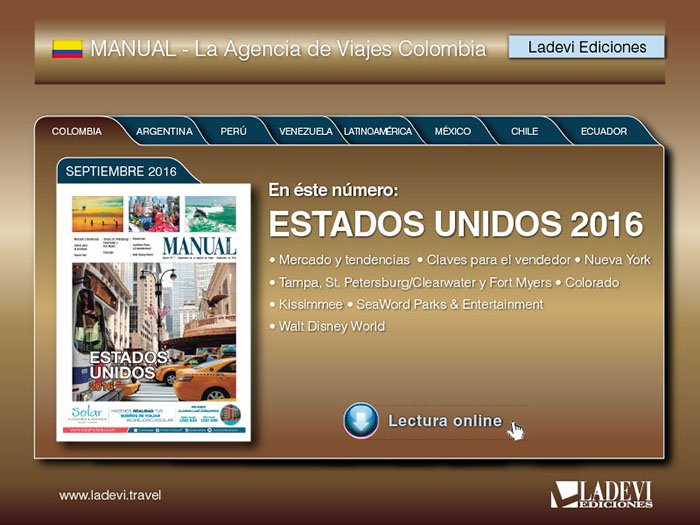The height and width of the screenshot is (525, 700).
Task: Click the blue download arrow icon
Action: [360, 420]
